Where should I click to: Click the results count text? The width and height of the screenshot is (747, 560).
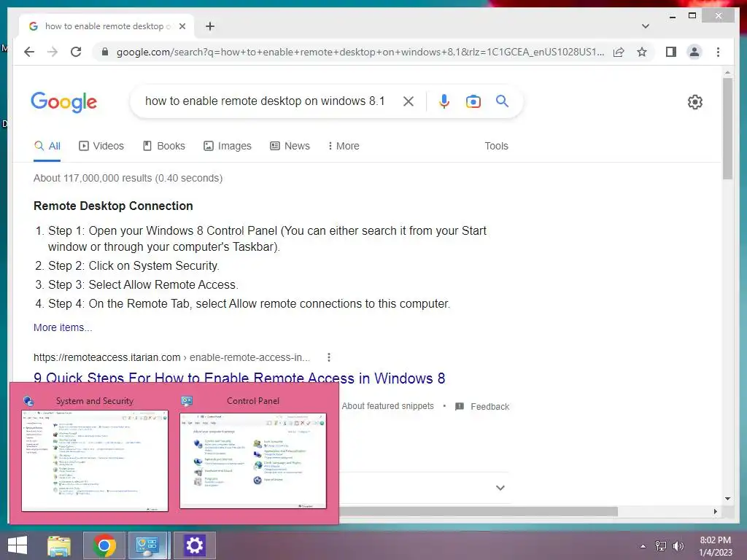128,178
